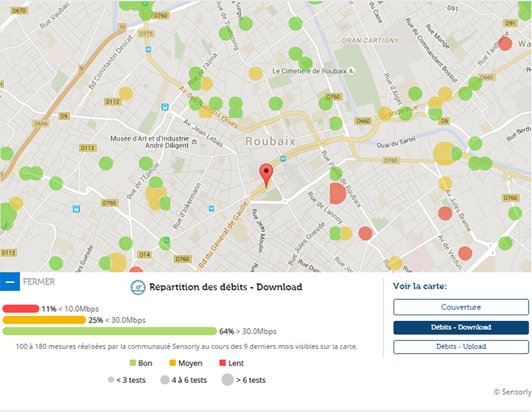
Task: Click the transit station icon near D112
Action: point(164,106)
